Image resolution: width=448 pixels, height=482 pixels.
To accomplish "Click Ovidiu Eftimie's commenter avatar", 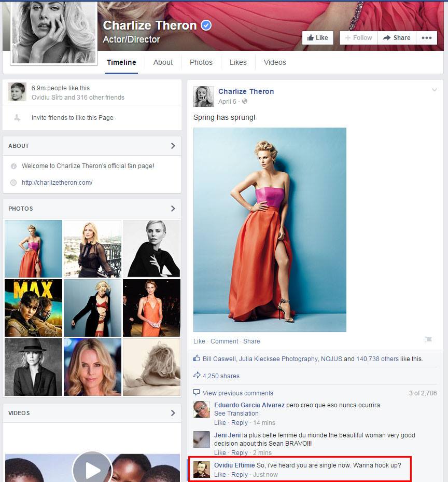I will pos(202,470).
